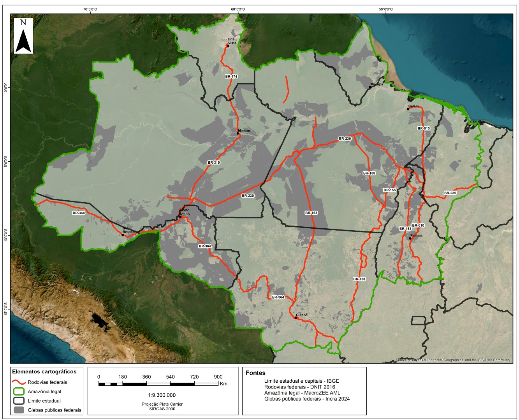Click 'Limite estadual e capitais - IBGE' source line
Viewport: 519px width, 420px height.
point(302,381)
